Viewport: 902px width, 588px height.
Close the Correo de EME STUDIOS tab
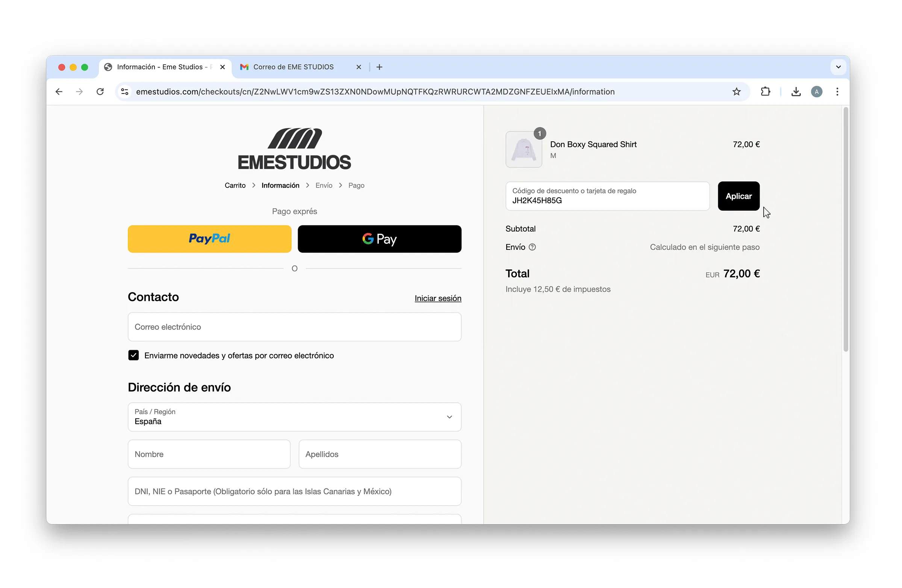359,67
